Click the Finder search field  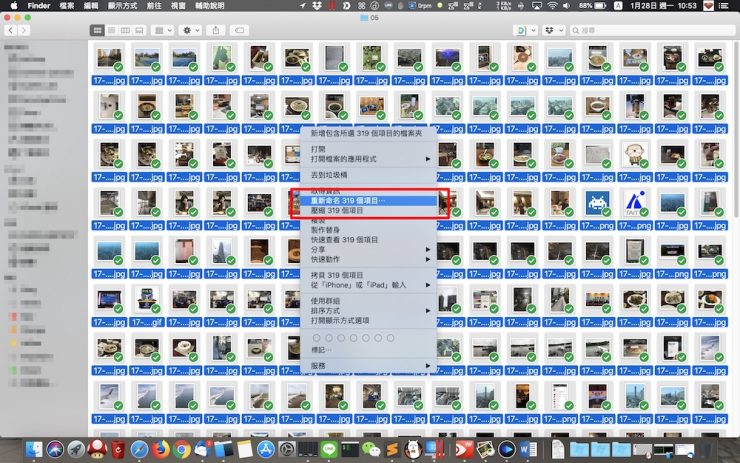660,31
